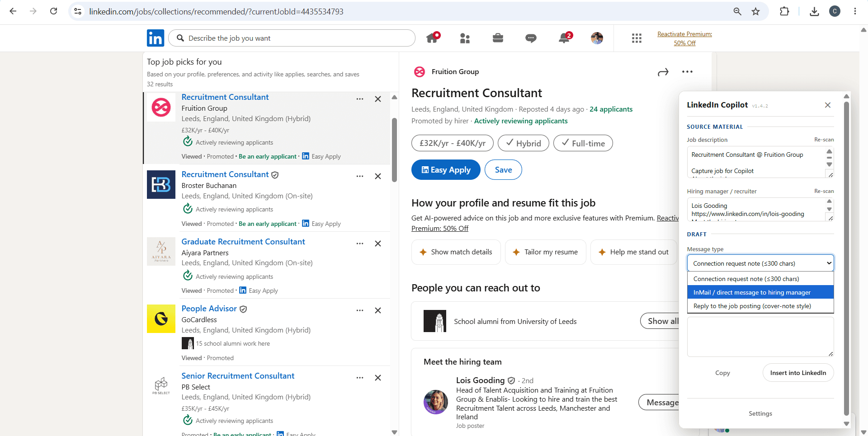Open more options for the Broster Buchanan card
Screen dimensions: 868x436
(x=360, y=176)
